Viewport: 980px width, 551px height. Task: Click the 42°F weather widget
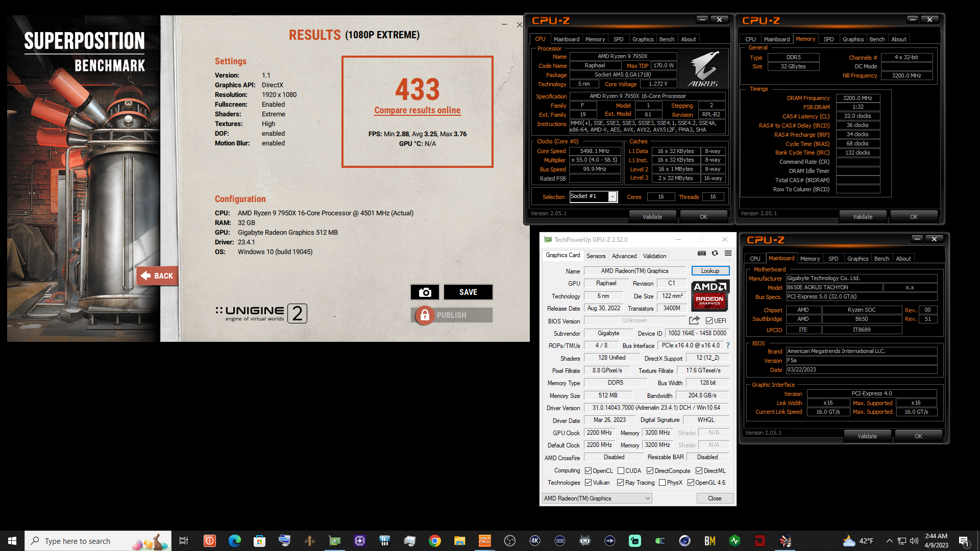click(859, 541)
